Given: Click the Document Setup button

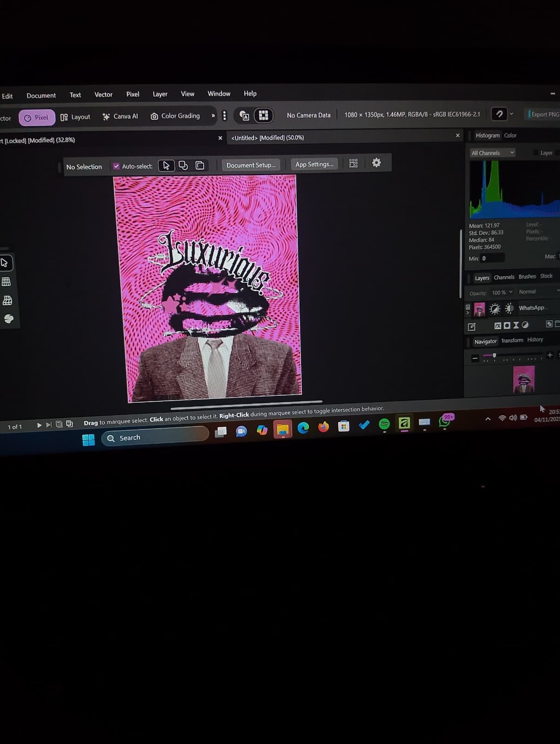Looking at the screenshot, I should 251,165.
